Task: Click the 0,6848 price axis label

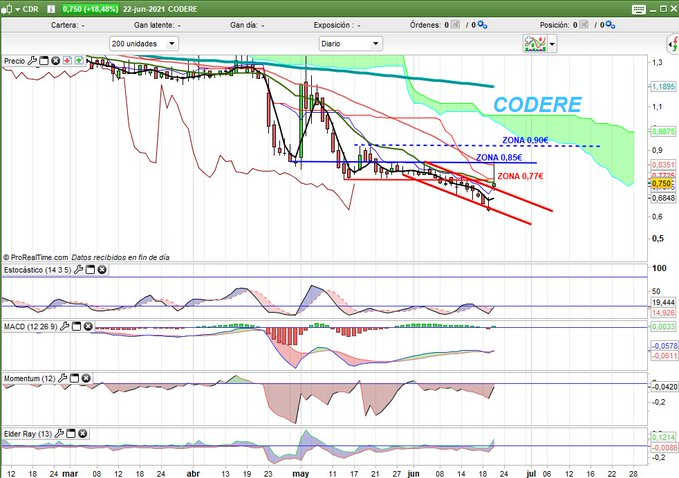Action: [x=663, y=198]
